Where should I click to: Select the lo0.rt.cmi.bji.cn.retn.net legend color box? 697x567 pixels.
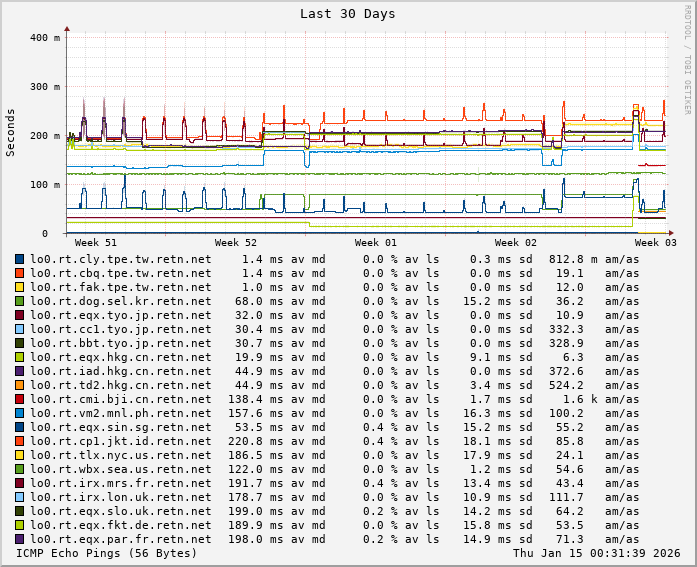point(20,399)
